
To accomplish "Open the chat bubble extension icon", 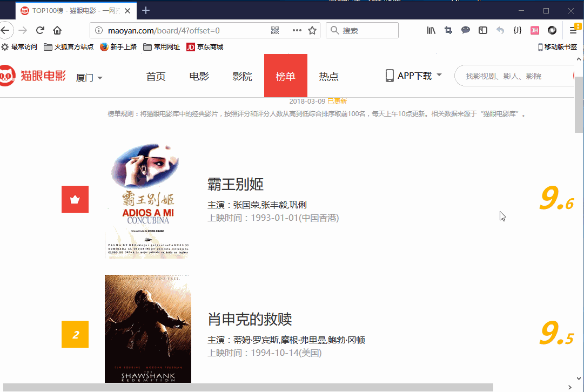I will 466,31.
